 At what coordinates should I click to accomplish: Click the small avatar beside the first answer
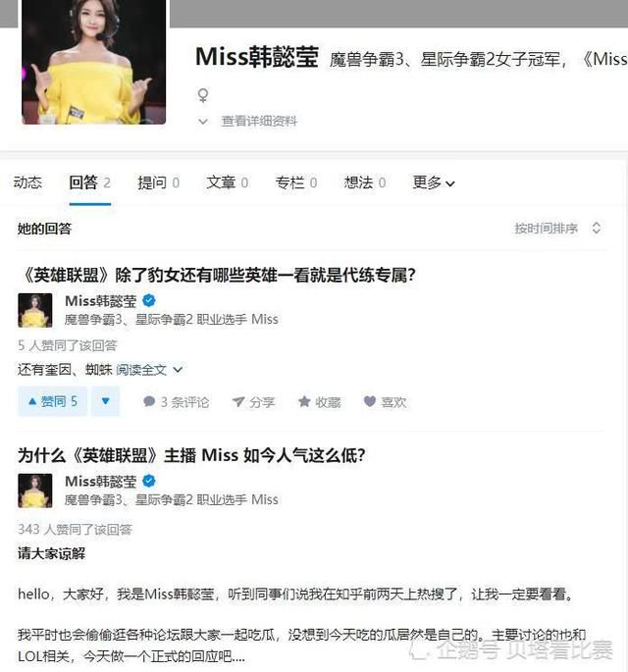point(35,310)
